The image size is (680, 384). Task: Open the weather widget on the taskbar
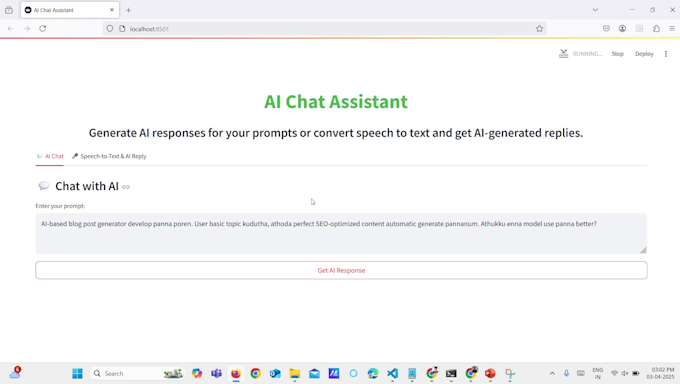point(15,373)
